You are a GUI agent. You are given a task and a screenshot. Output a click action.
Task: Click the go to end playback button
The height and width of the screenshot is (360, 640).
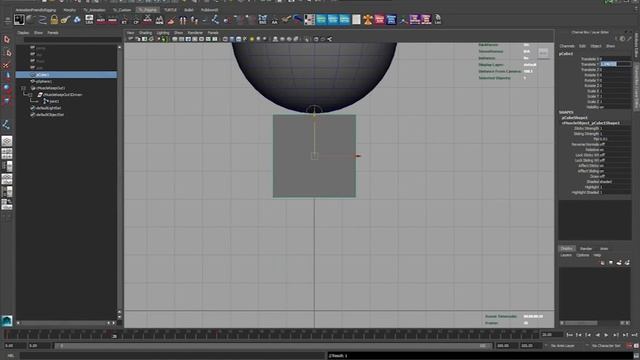point(634,335)
